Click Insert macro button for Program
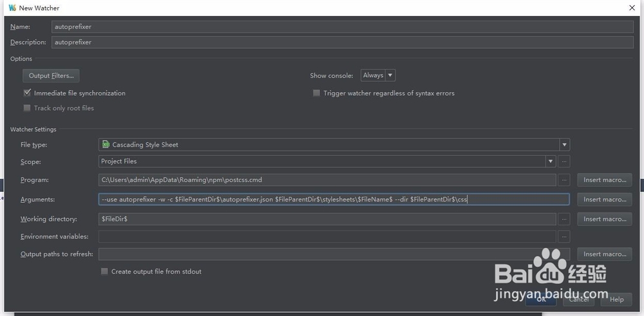This screenshot has height=316, width=644. (x=605, y=180)
